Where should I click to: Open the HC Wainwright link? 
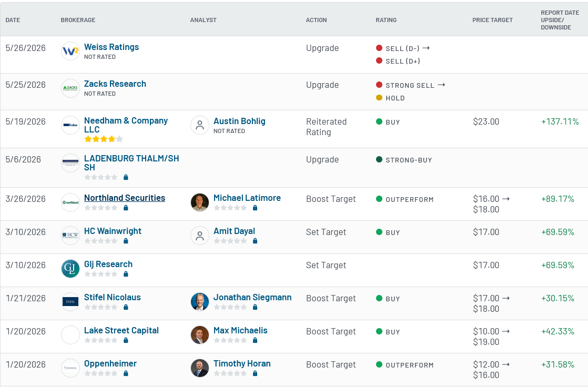113,231
